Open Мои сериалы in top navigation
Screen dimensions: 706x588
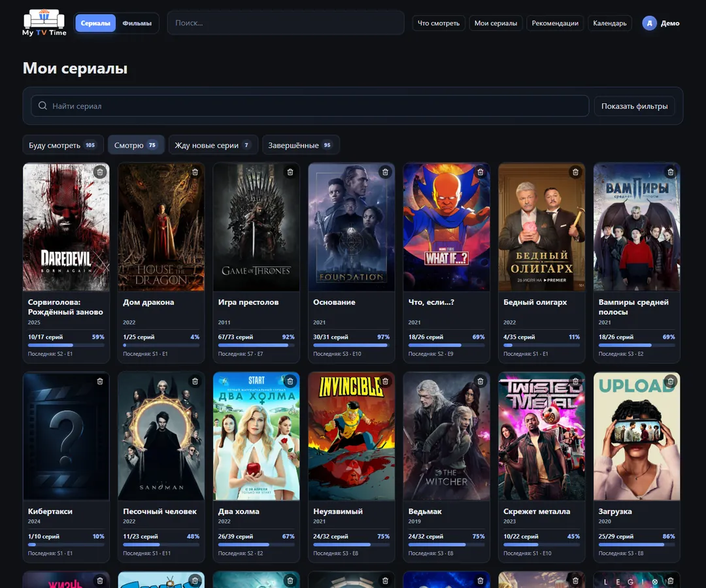point(496,23)
